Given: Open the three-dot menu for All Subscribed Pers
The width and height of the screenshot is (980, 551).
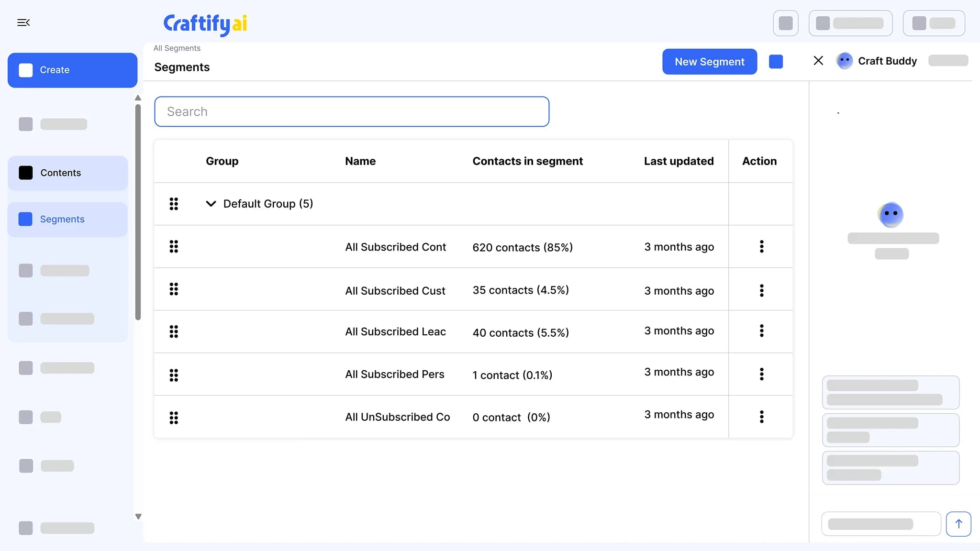Looking at the screenshot, I should pyautogui.click(x=761, y=374).
